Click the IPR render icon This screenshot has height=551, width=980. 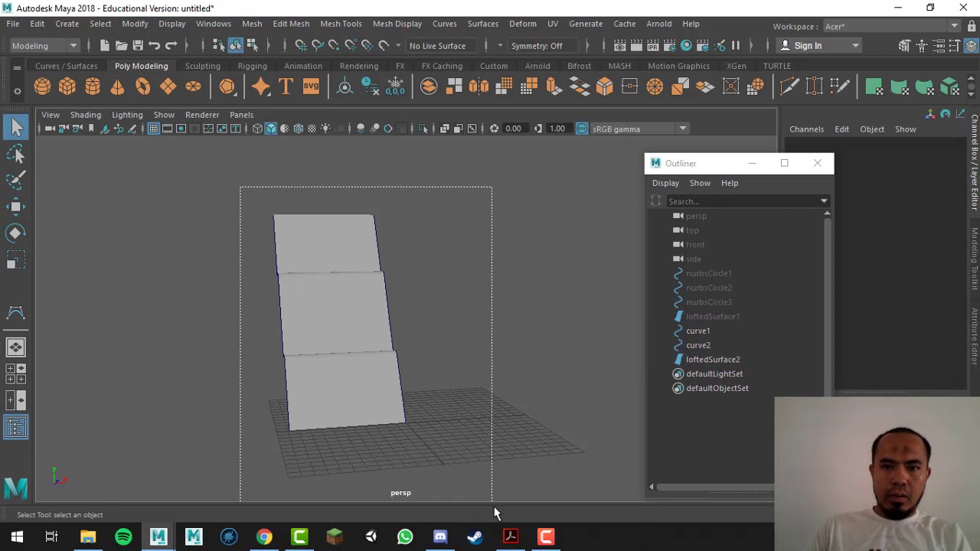point(653,46)
